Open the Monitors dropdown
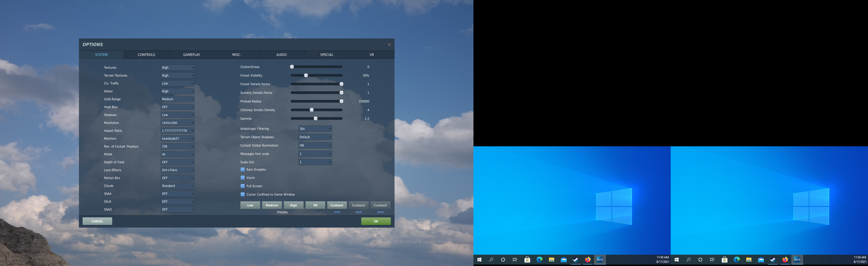 click(x=178, y=138)
